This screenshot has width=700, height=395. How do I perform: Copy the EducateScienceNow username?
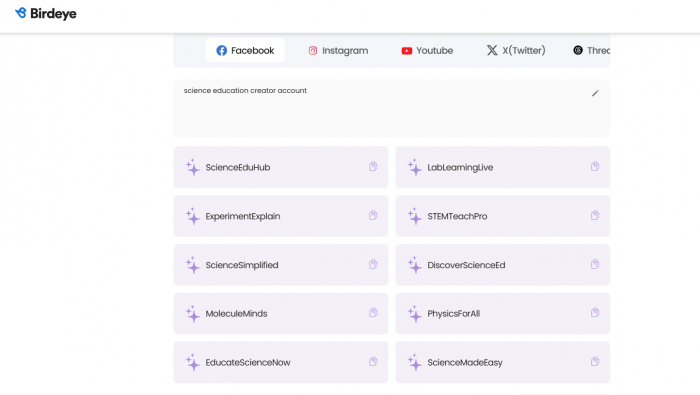pyautogui.click(x=373, y=362)
